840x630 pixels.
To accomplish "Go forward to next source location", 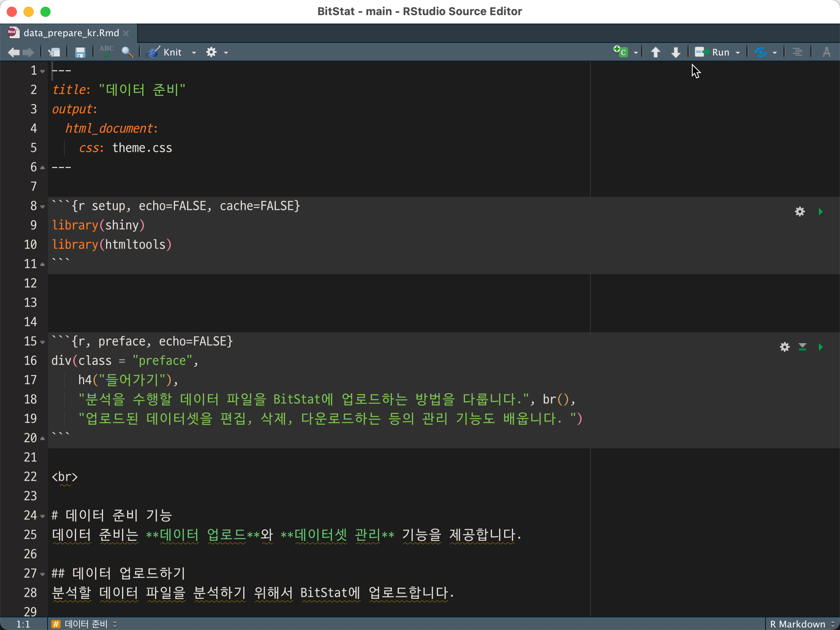I will [x=28, y=52].
